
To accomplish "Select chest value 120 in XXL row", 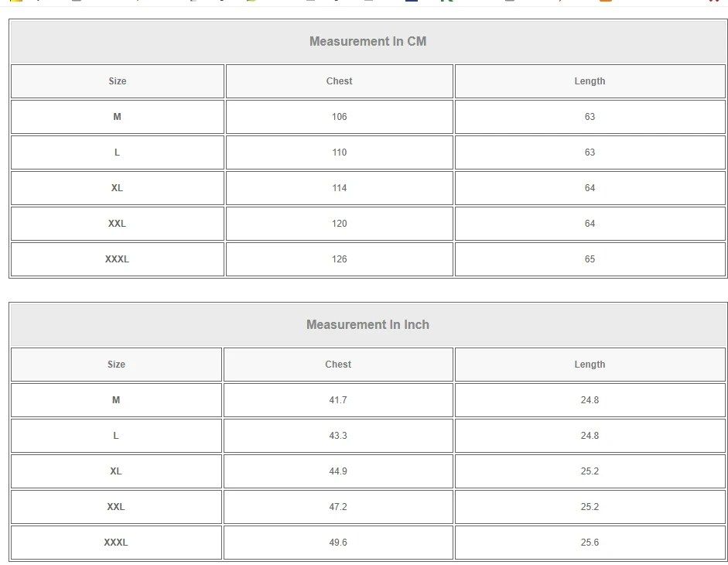I will point(339,224).
